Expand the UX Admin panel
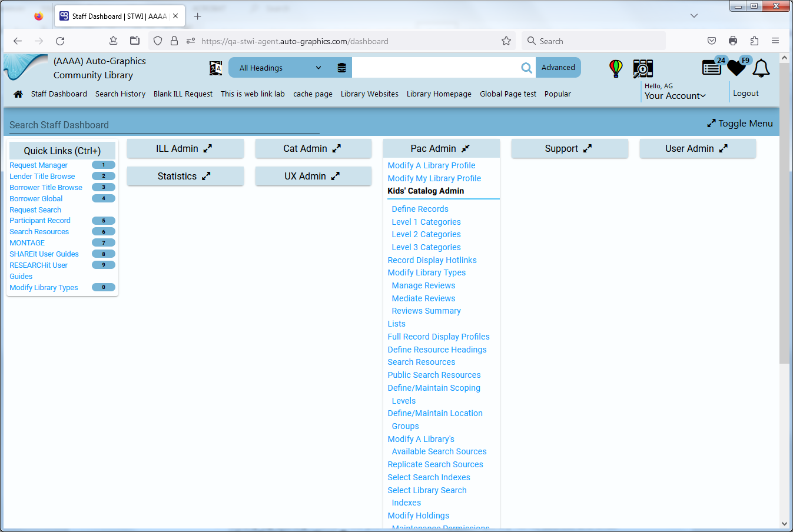 click(313, 177)
